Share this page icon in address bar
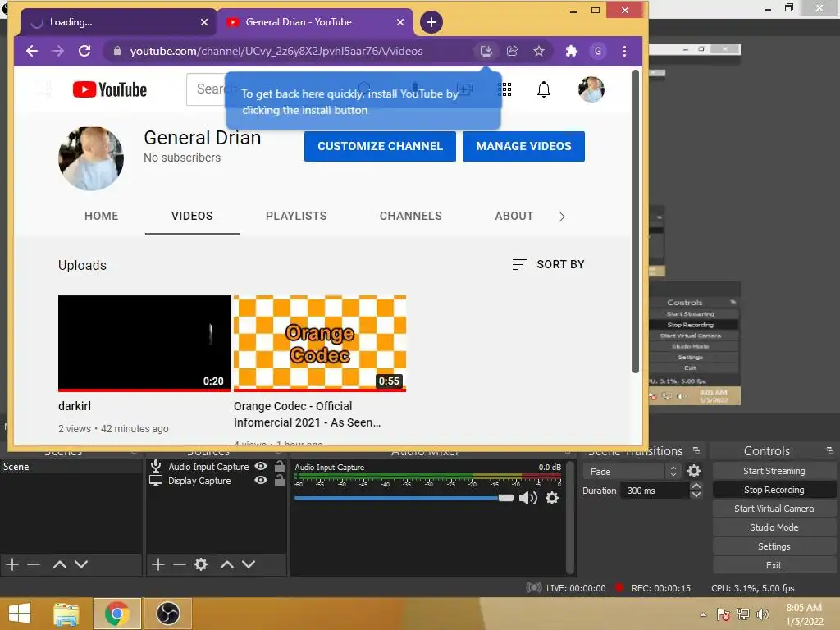The height and width of the screenshot is (630, 840). point(513,51)
